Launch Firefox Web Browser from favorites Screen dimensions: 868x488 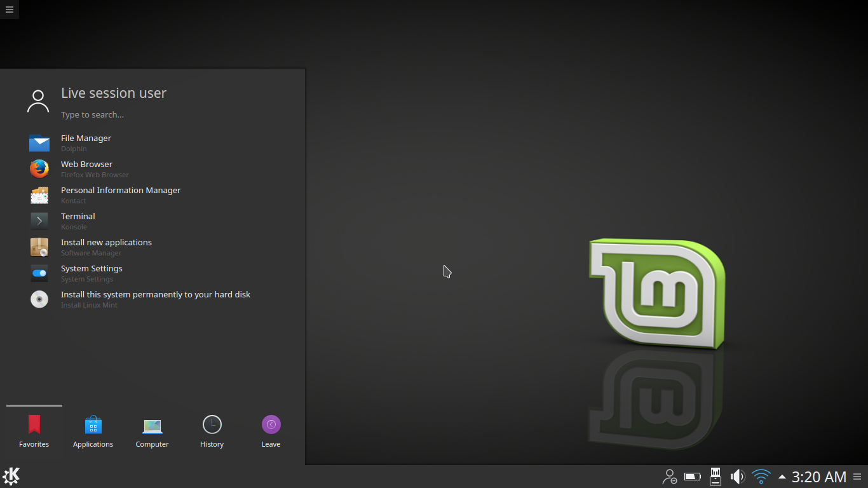[x=153, y=169]
